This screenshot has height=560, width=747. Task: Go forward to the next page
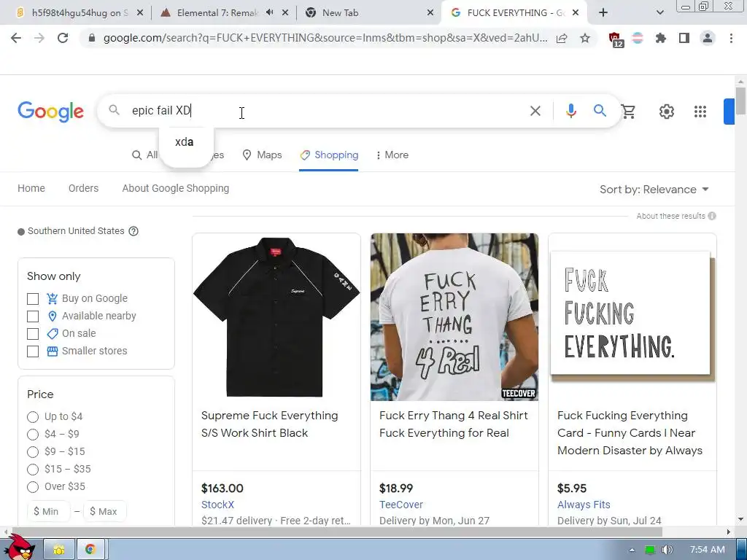39,38
